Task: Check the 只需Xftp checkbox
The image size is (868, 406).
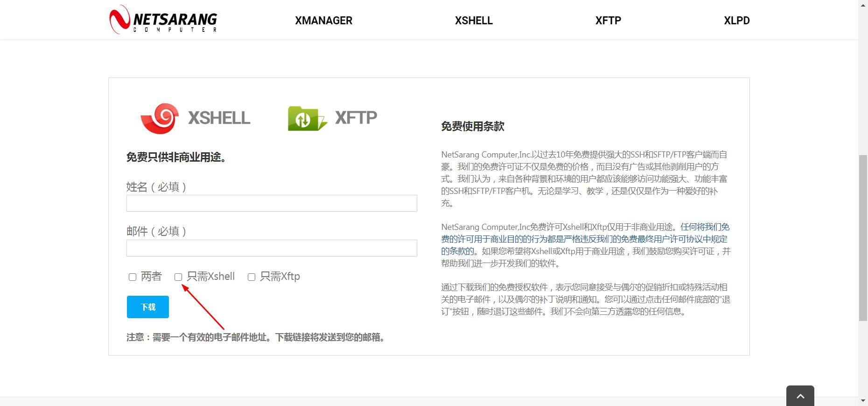Action: (x=252, y=277)
